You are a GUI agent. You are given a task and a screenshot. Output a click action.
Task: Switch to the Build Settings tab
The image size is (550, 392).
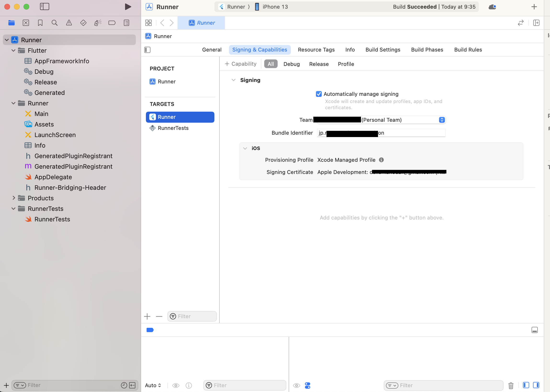click(383, 50)
